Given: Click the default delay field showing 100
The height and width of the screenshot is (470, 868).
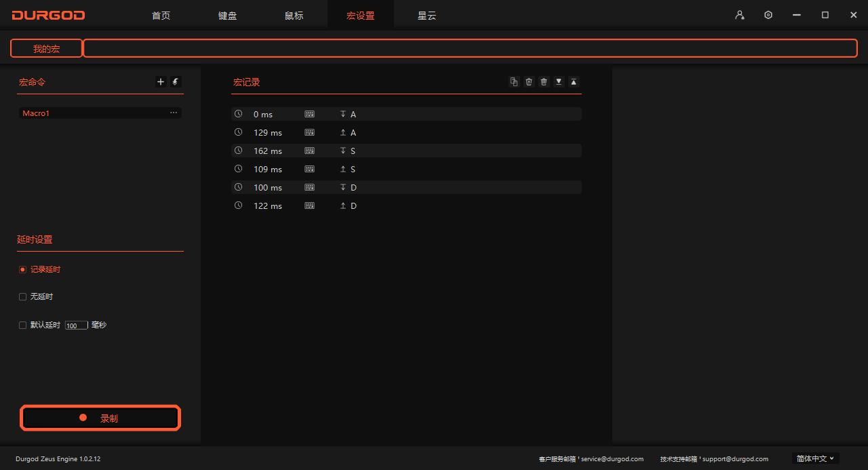Looking at the screenshot, I should 77,326.
